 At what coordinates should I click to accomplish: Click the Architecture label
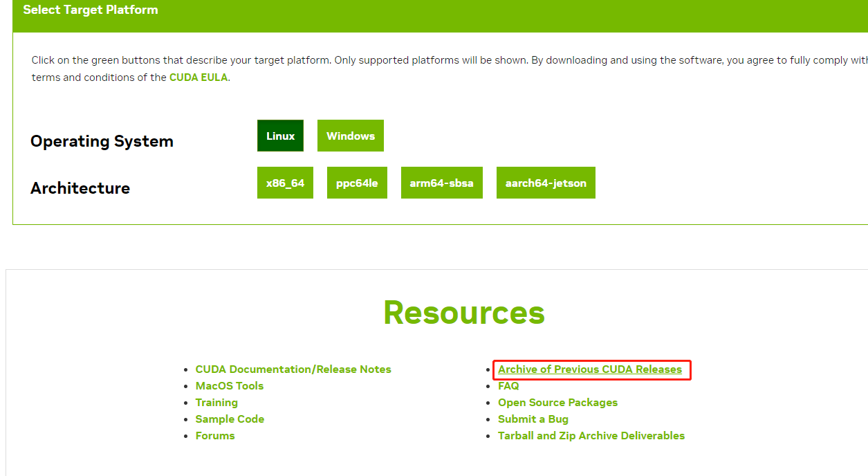coord(80,188)
